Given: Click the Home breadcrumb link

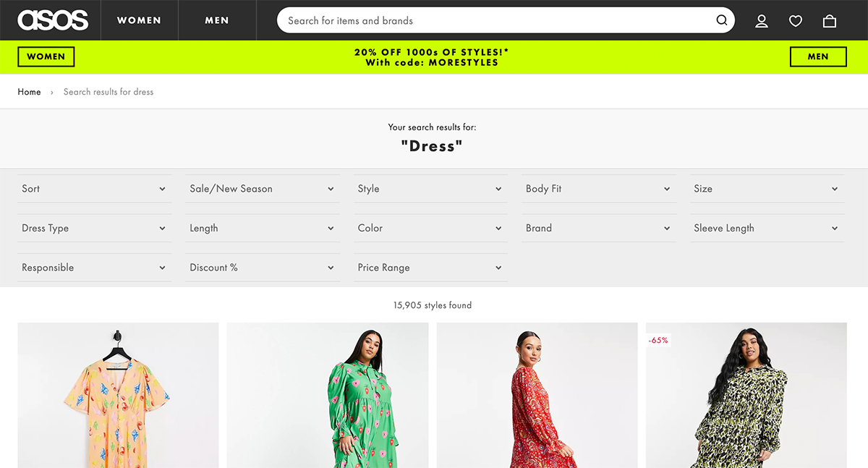Looking at the screenshot, I should click(29, 92).
